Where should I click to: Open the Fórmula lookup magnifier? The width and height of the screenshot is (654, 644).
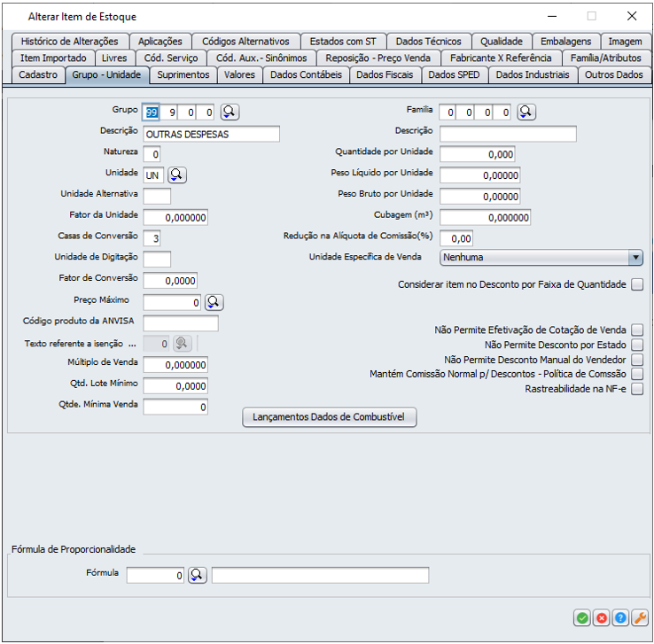pos(198,575)
